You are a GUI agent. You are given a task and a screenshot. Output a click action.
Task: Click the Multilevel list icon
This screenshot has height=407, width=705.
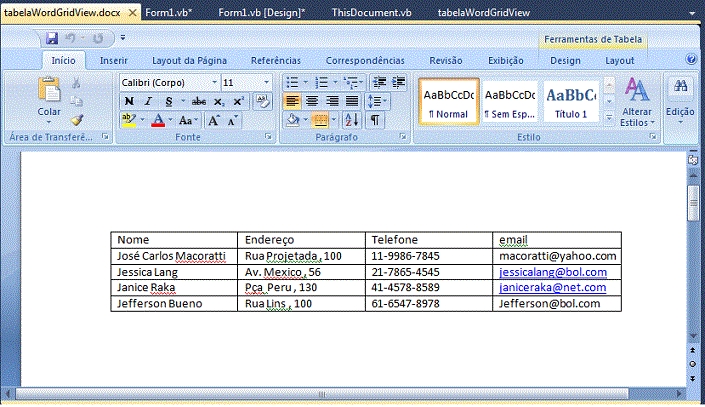[351, 82]
